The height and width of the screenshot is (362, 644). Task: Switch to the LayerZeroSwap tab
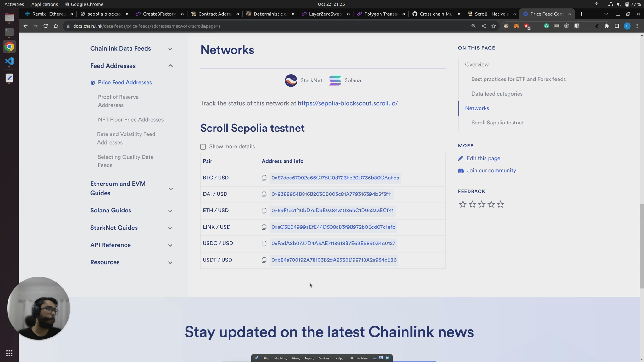(325, 14)
